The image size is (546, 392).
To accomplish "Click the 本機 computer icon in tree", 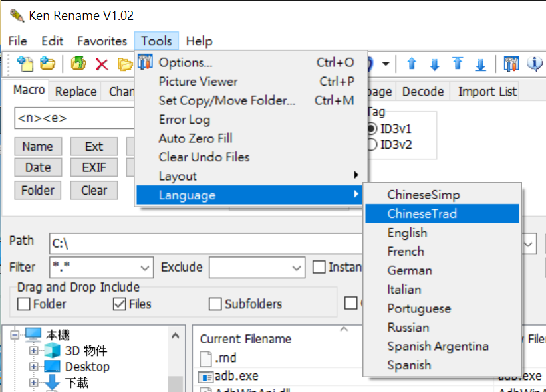I will click(x=33, y=334).
